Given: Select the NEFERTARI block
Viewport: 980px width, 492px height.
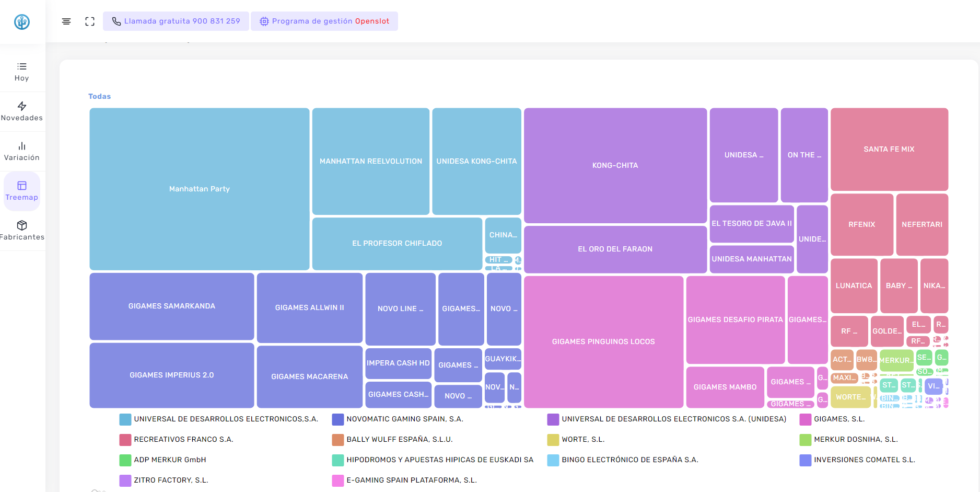Looking at the screenshot, I should (922, 225).
